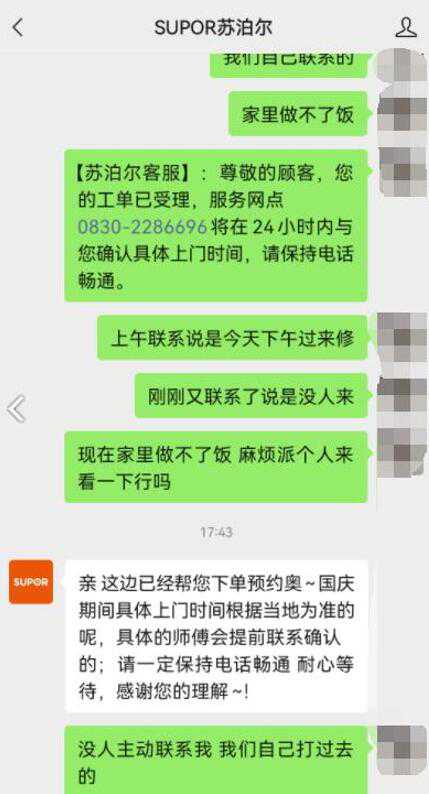The image size is (429, 794).
Task: Tap the 17:43 timestamp
Action: 216,532
